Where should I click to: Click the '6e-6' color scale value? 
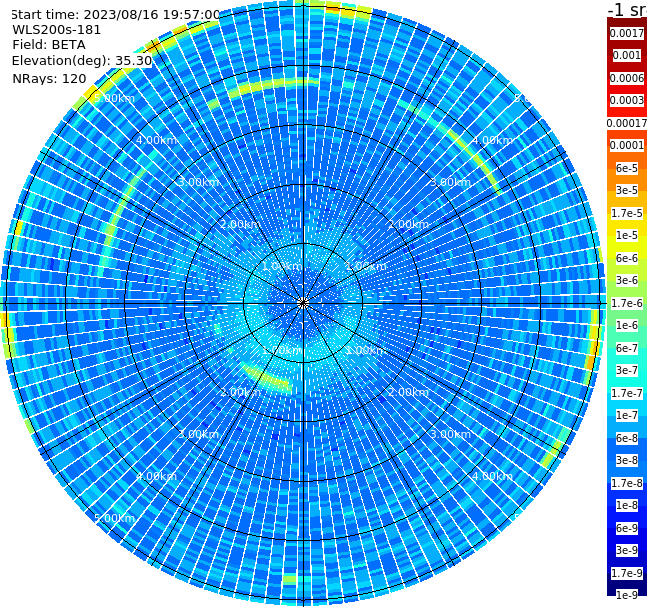(x=627, y=258)
